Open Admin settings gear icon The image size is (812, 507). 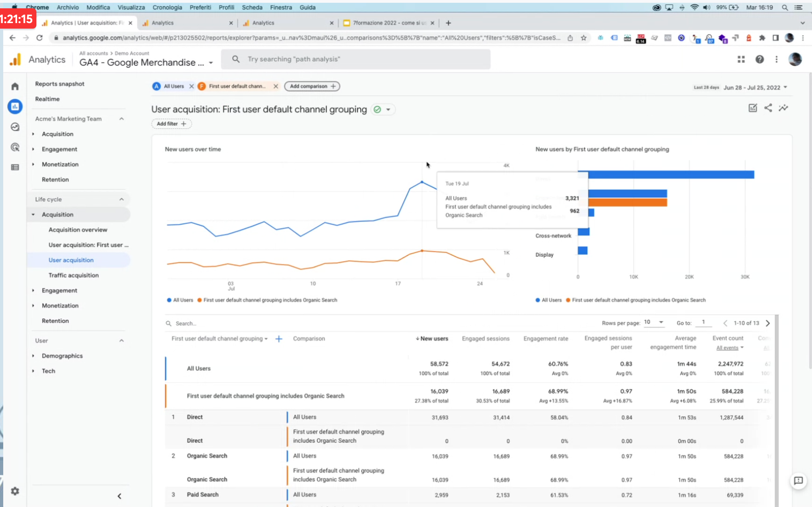point(15,491)
